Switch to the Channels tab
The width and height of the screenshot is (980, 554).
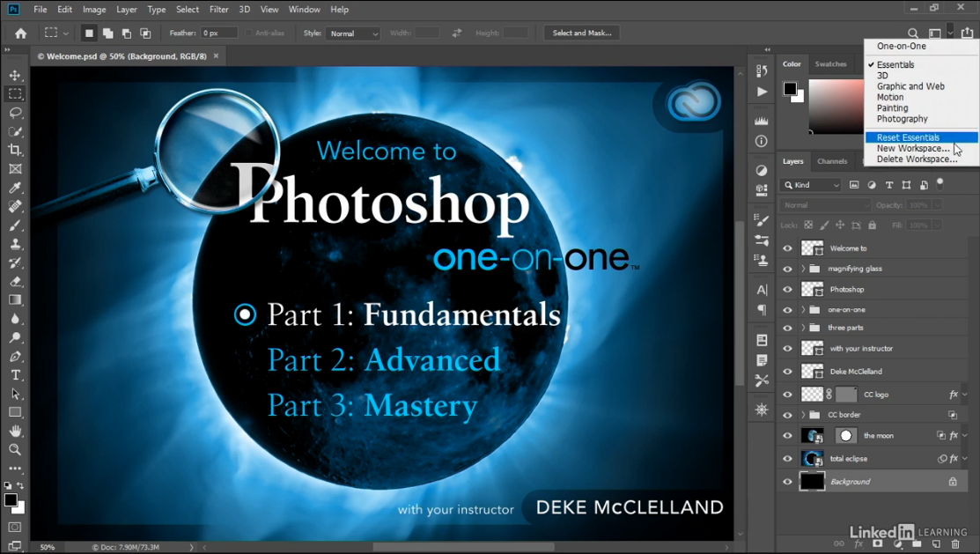[832, 161]
